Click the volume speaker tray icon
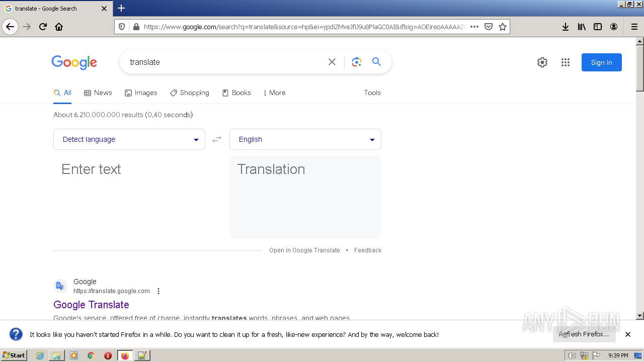The width and height of the screenshot is (644, 362). click(572, 355)
